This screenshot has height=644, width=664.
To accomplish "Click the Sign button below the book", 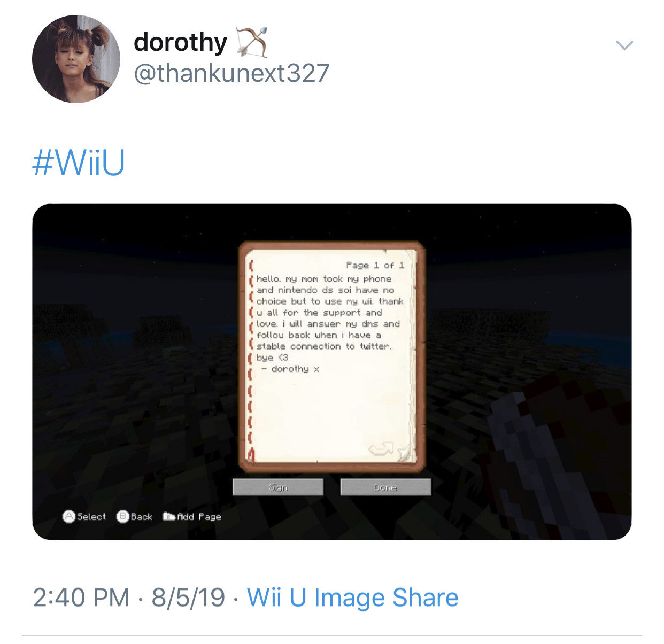I will click(278, 487).
